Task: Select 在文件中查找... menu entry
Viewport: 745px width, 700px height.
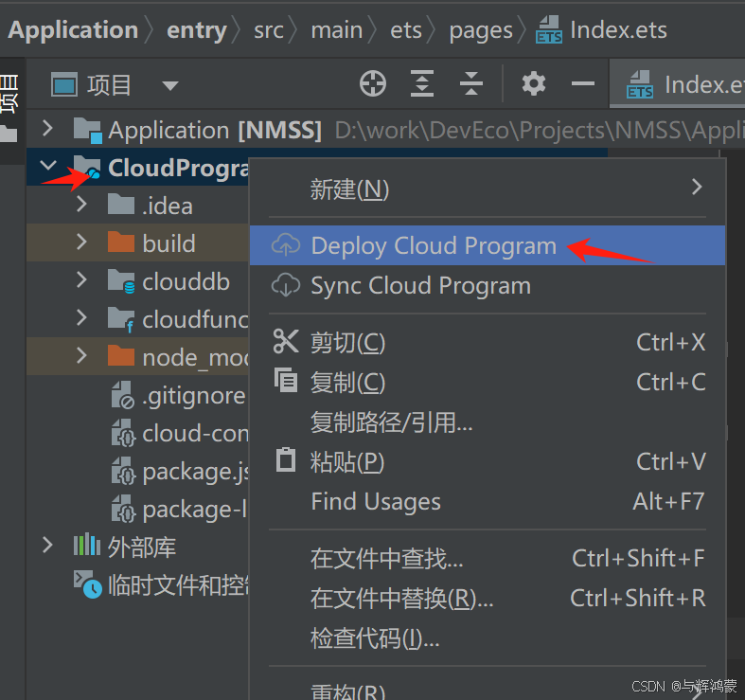Action: click(488, 558)
